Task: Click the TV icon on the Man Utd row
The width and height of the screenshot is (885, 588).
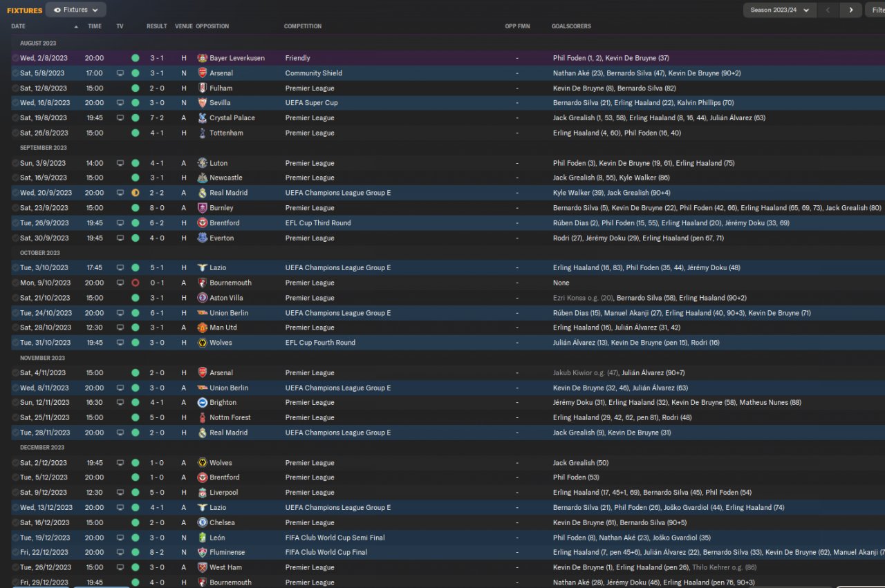Action: click(x=120, y=328)
